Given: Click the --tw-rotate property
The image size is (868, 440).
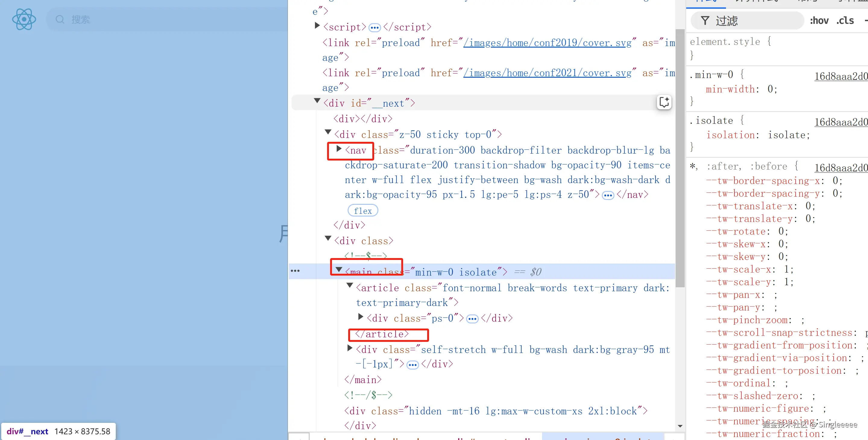Looking at the screenshot, I should 736,232.
